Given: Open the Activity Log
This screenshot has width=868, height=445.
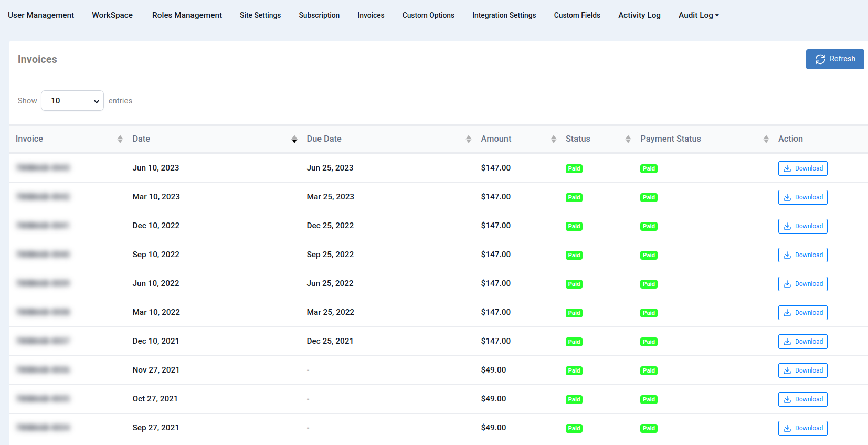Looking at the screenshot, I should tap(639, 15).
